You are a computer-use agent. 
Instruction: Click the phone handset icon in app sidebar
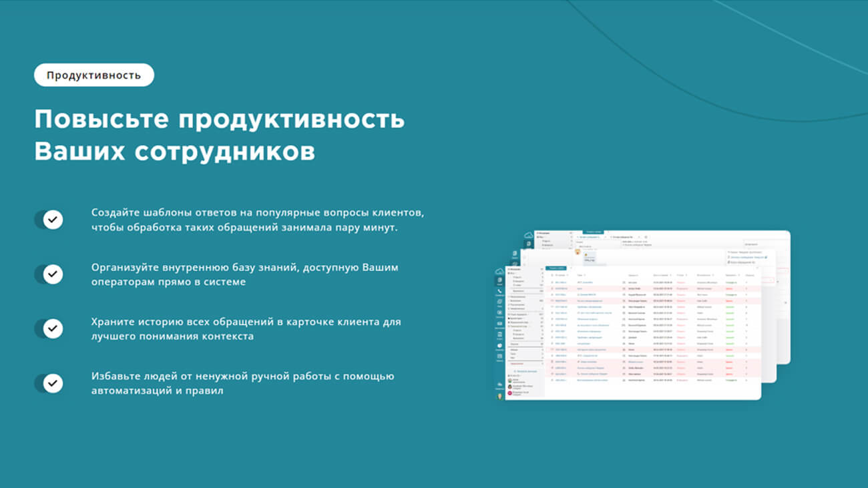tap(499, 292)
